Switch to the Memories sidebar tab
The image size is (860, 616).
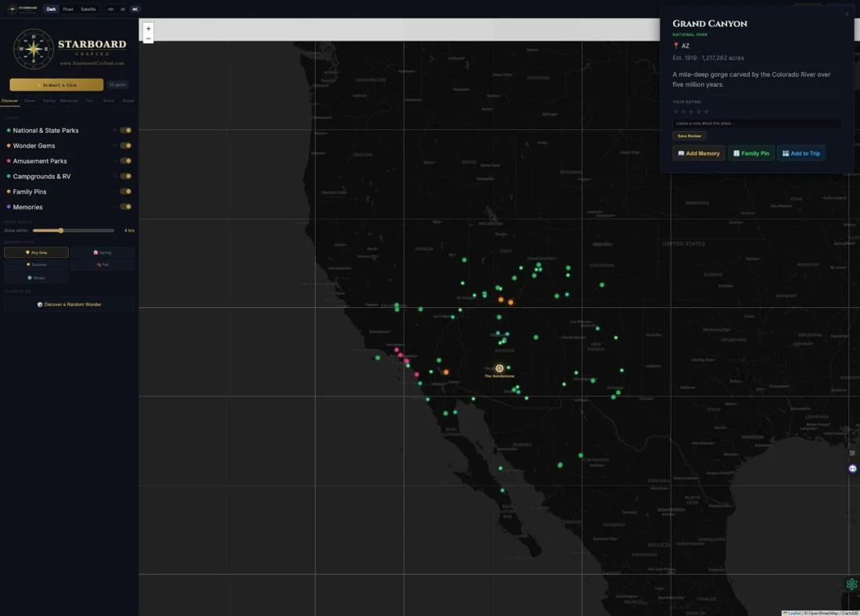[69, 101]
